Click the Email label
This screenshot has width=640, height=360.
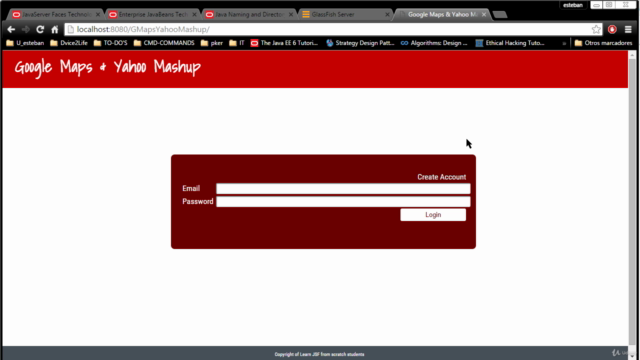point(191,189)
